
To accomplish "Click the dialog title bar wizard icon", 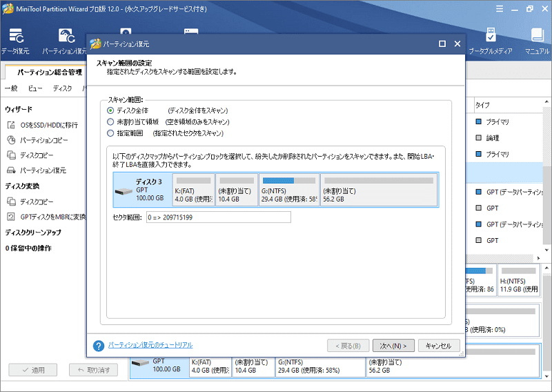I will point(95,44).
